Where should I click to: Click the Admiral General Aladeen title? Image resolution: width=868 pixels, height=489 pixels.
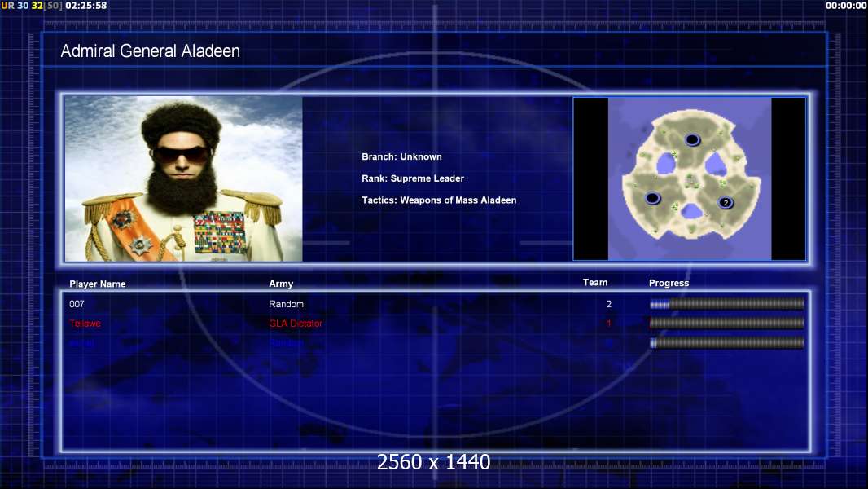(150, 51)
